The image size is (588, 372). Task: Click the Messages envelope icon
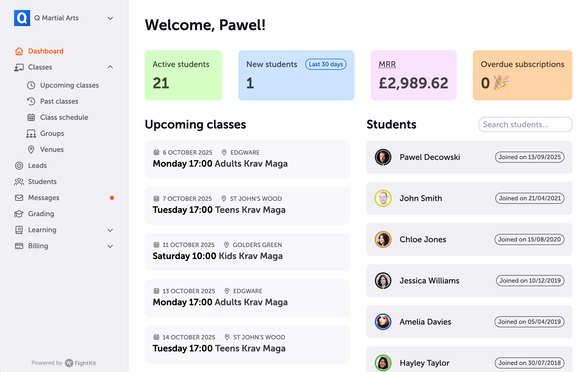(19, 198)
